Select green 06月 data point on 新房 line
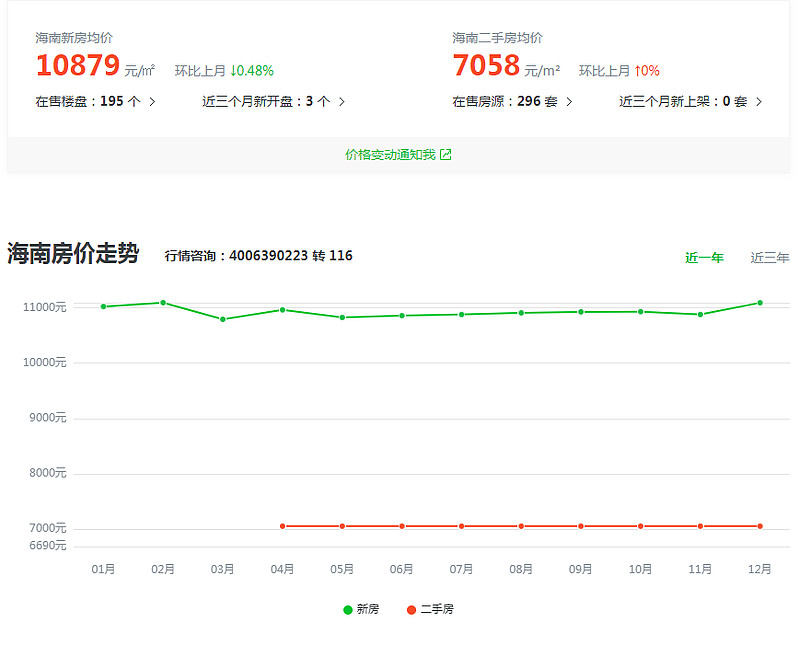Screen dimensions: 800x645 click(x=402, y=316)
